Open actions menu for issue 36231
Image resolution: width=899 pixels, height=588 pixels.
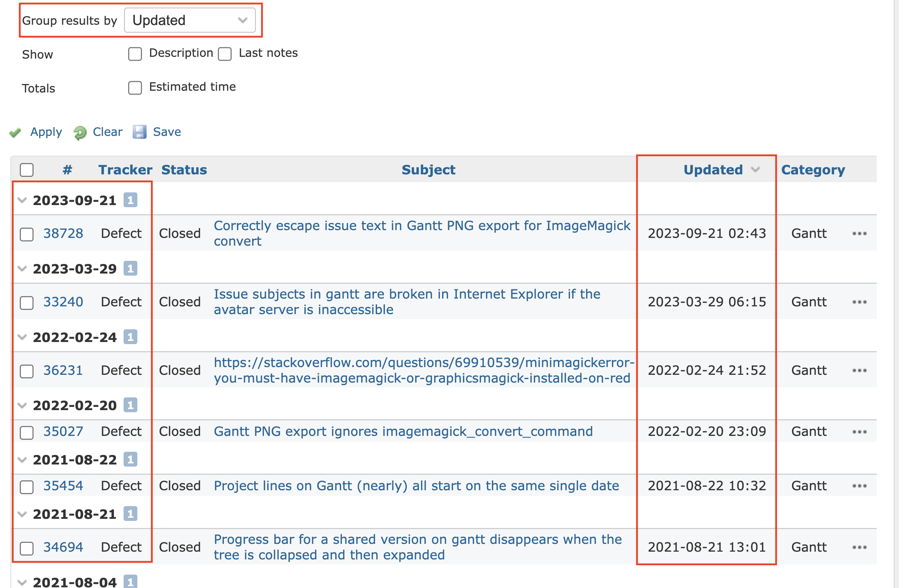point(859,370)
